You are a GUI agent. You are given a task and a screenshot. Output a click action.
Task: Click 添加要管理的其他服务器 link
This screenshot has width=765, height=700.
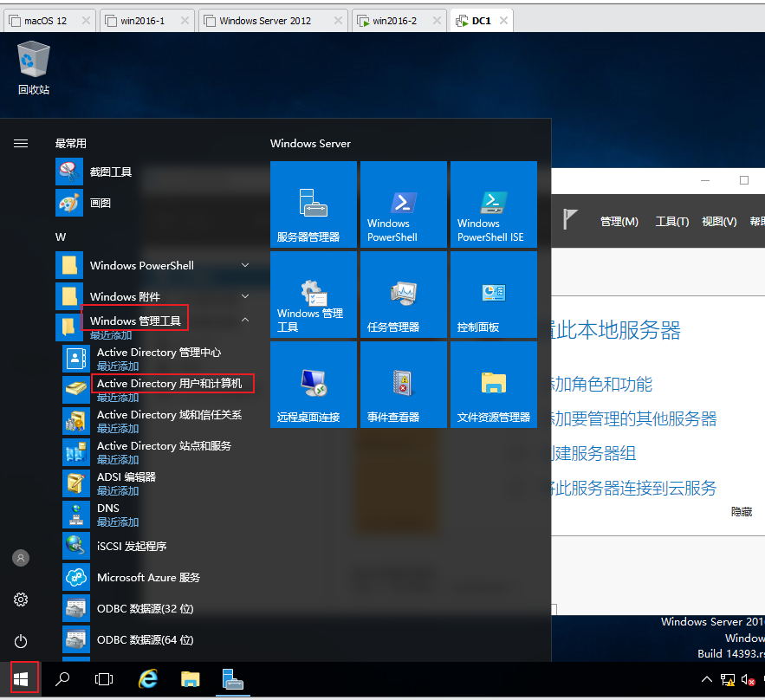[x=634, y=419]
